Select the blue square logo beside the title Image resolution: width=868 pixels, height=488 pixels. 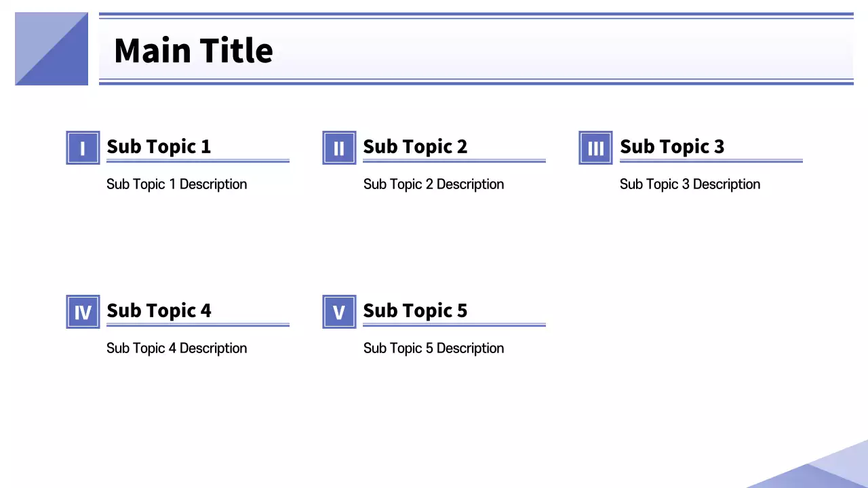click(x=52, y=49)
